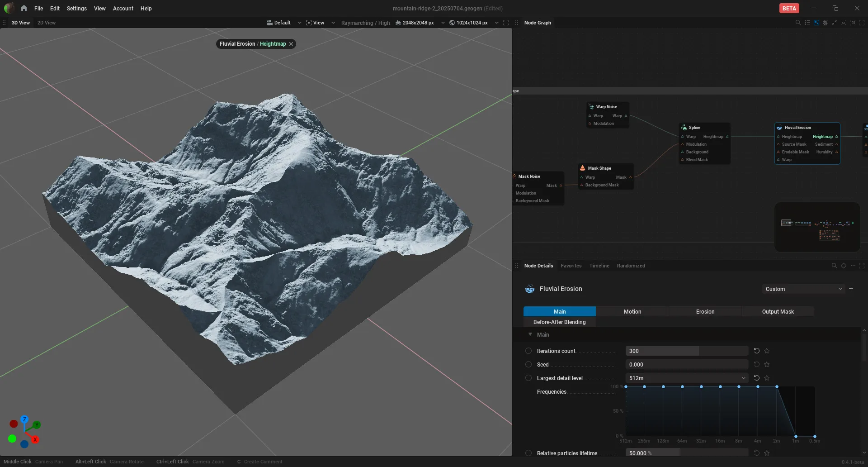Set node graph zoom to 100 percent
868x467 pixels.
click(853, 23)
